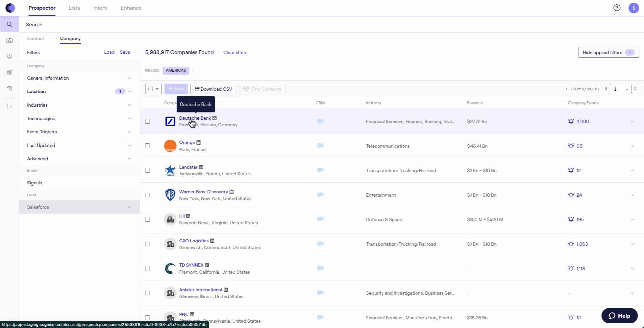
Task: Open the help question mark icon
Action: pos(617,8)
